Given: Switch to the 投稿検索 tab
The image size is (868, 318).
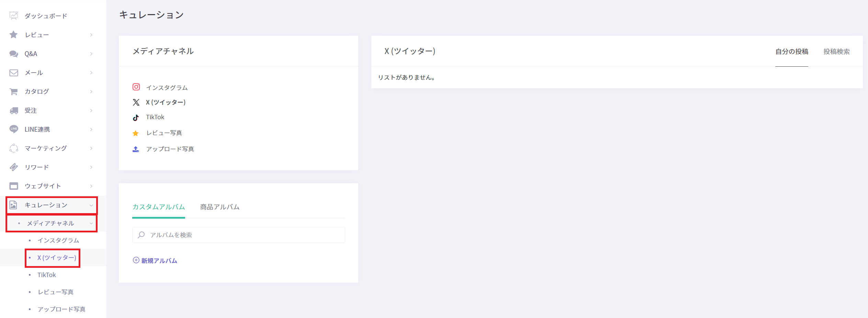Looking at the screenshot, I should coord(836,52).
